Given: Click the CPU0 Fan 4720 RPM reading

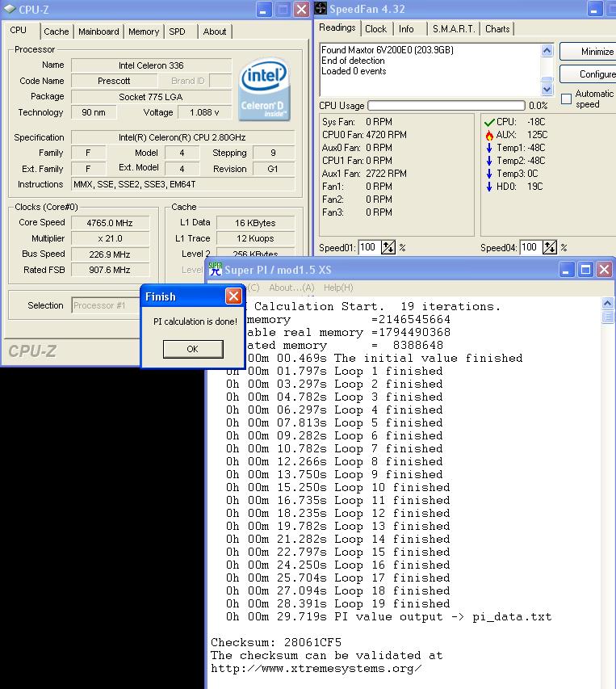Looking at the screenshot, I should [364, 135].
